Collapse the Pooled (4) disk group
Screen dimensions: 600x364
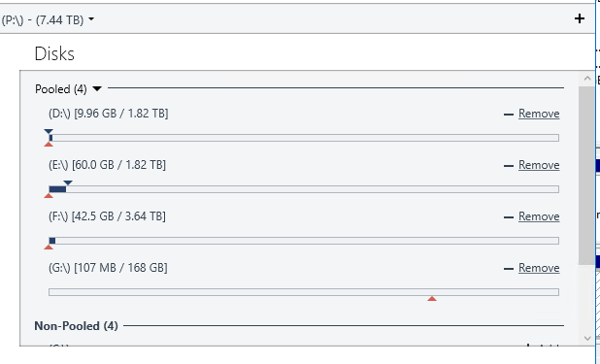[x=97, y=88]
